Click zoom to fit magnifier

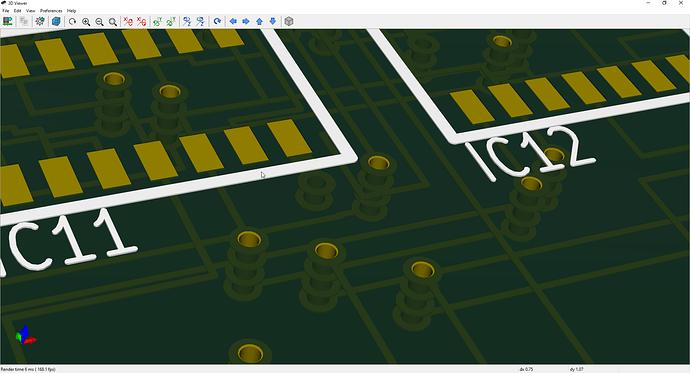point(113,22)
